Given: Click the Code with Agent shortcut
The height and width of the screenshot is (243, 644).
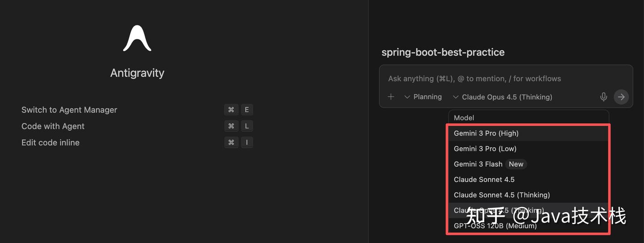Looking at the screenshot, I should (53, 126).
